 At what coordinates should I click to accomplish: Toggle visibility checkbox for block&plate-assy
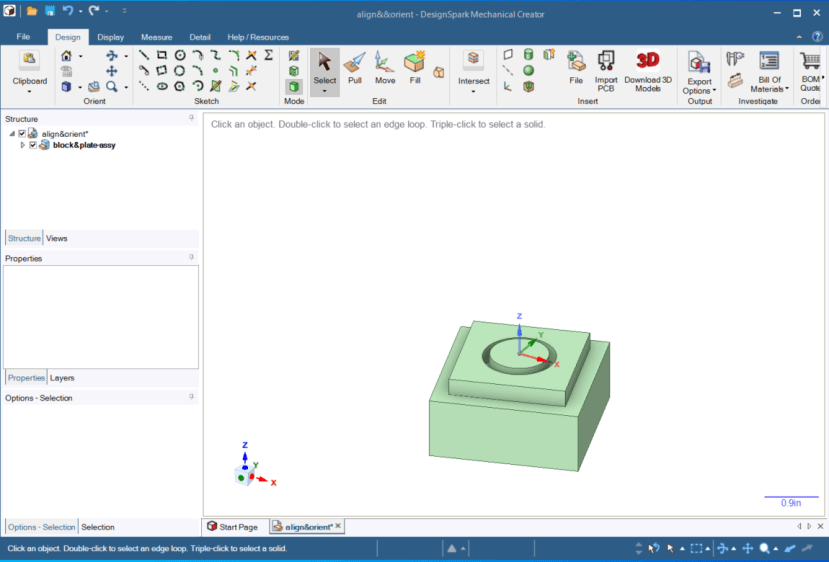click(x=33, y=145)
